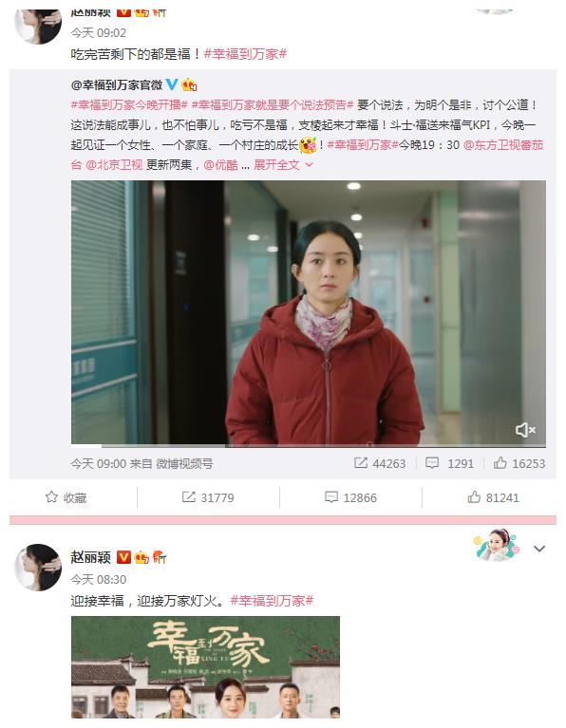Click the @北京卫视 mention
This screenshot has height=728, width=566.
click(x=114, y=165)
